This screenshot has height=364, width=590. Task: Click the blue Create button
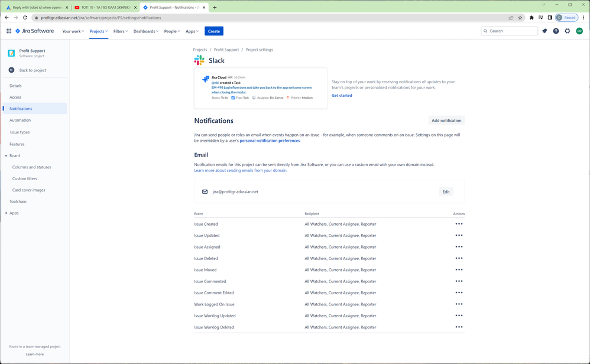point(214,31)
